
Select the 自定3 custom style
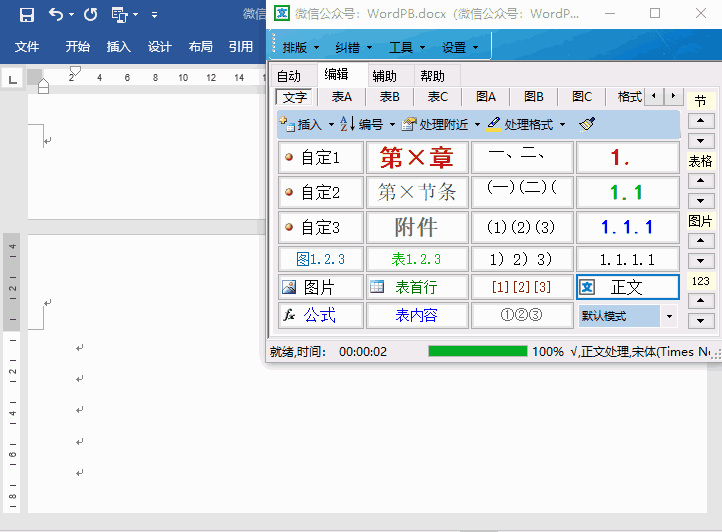(321, 227)
